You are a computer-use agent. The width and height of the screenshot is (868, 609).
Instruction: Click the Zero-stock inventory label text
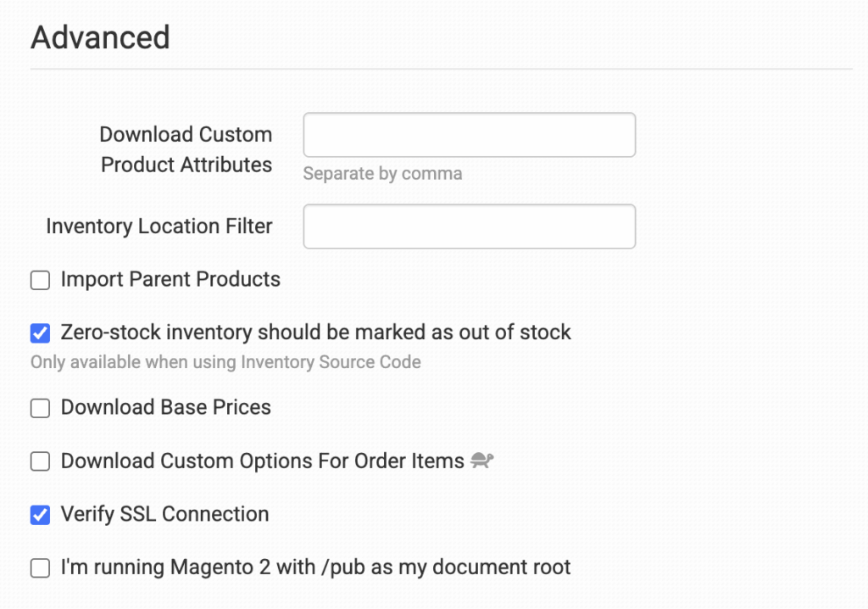315,332
